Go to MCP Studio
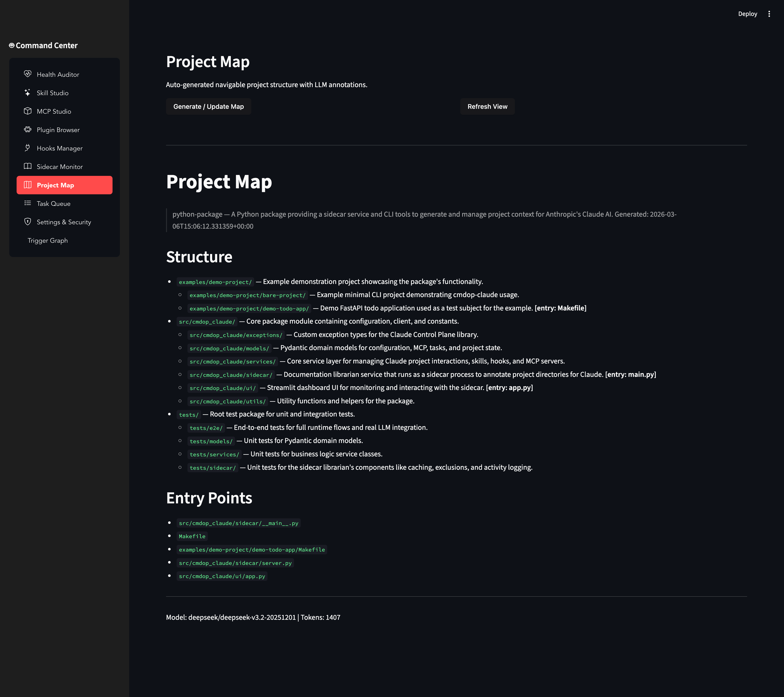This screenshot has height=697, width=784. (x=64, y=111)
